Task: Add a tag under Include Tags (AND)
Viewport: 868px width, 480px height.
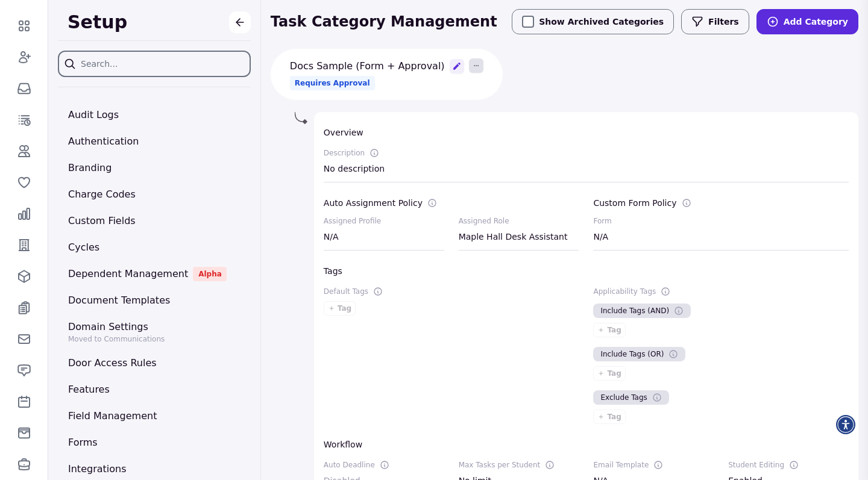Action: 609,330
